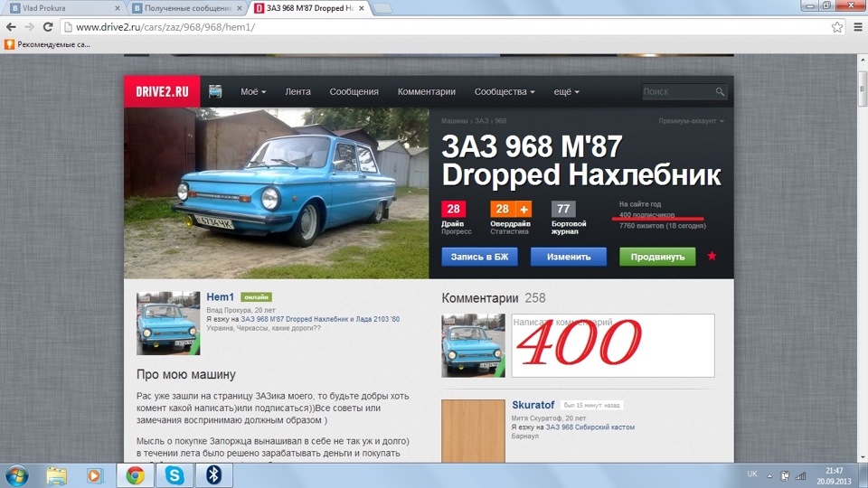Close the ЗАЗ 968 M'87 tab
Viewport: 868px width, 488px height.
point(362,8)
